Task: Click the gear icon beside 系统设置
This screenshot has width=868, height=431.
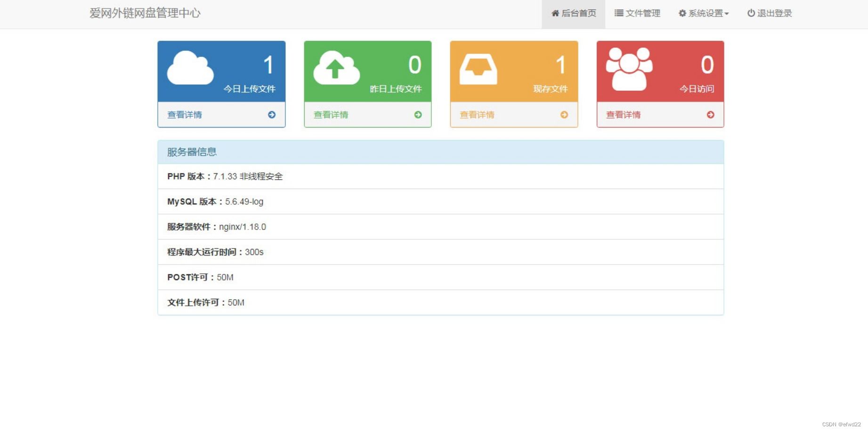Action: click(681, 13)
